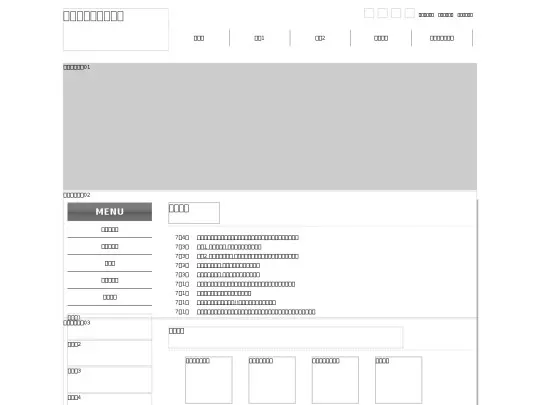Select the last main navigation item
The height and width of the screenshot is (405, 540).
click(x=442, y=38)
